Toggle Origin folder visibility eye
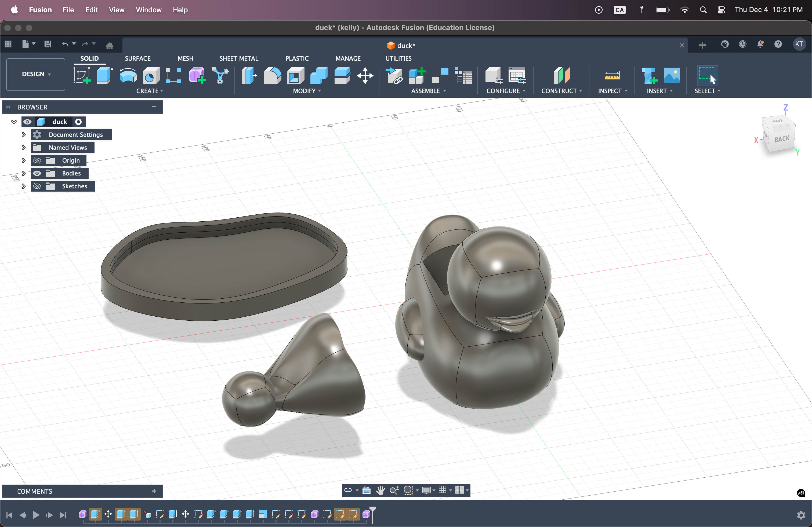This screenshot has width=812, height=527. (x=37, y=160)
